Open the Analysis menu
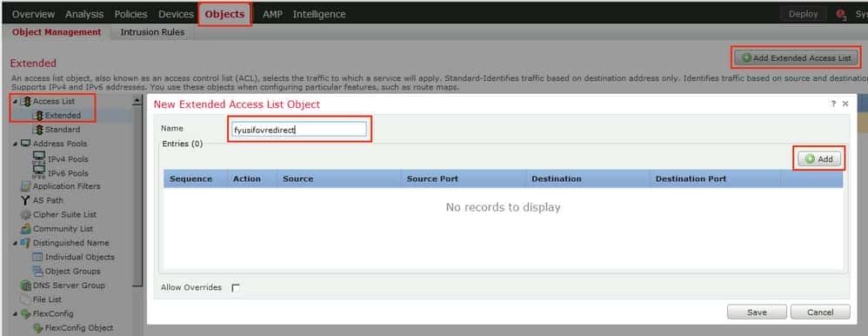868x336 pixels. click(84, 15)
